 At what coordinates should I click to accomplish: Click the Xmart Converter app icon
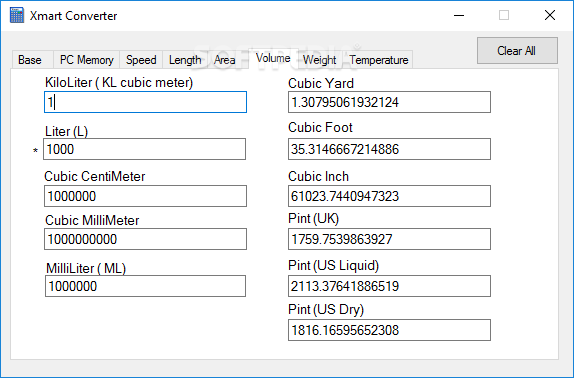(17, 15)
